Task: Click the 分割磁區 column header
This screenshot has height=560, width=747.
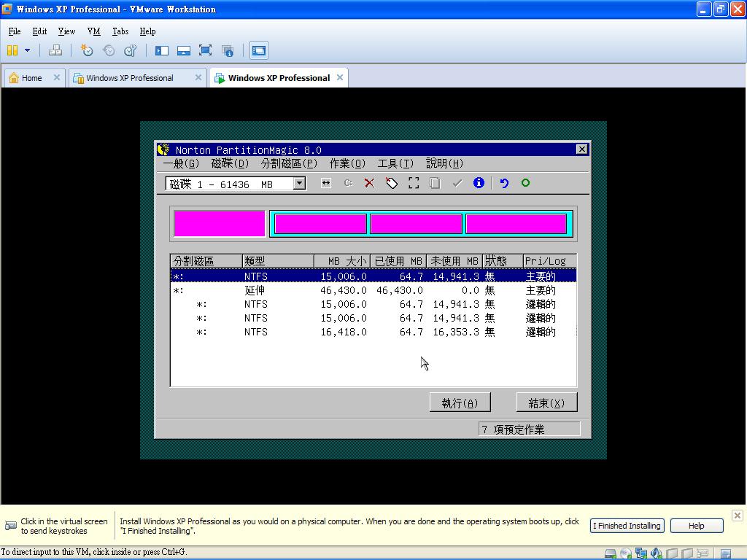Action: (x=206, y=261)
